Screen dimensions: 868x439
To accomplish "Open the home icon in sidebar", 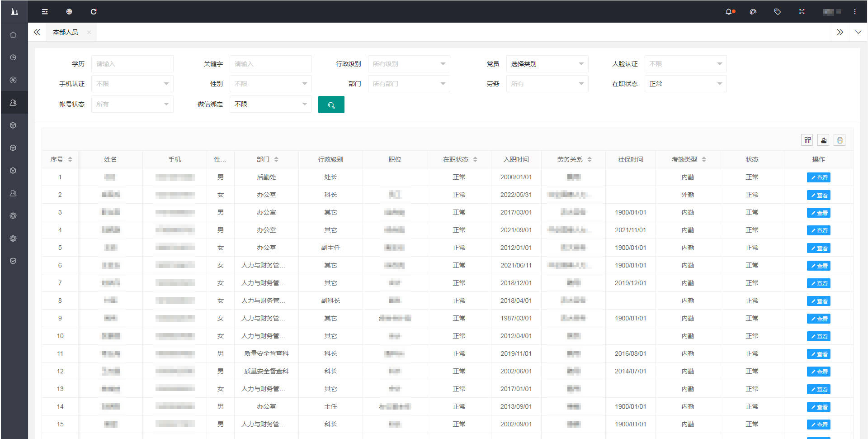I will [x=13, y=35].
